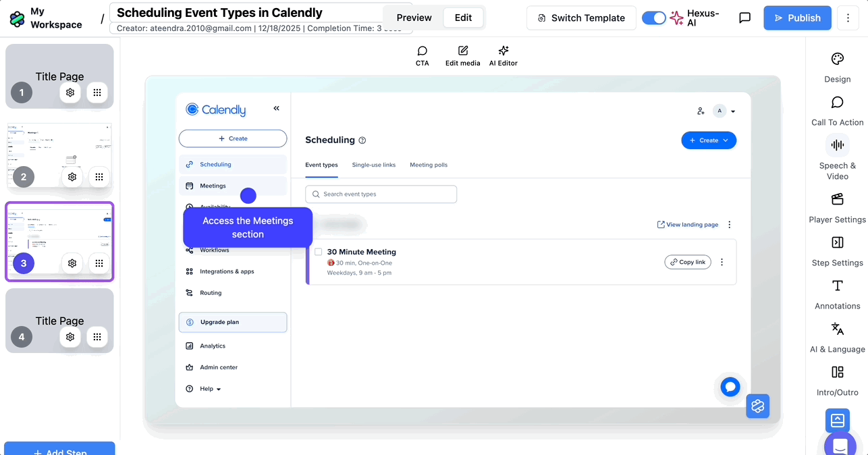Select the step 4 Title Page thumbnail
The height and width of the screenshot is (455, 868).
coord(59,321)
